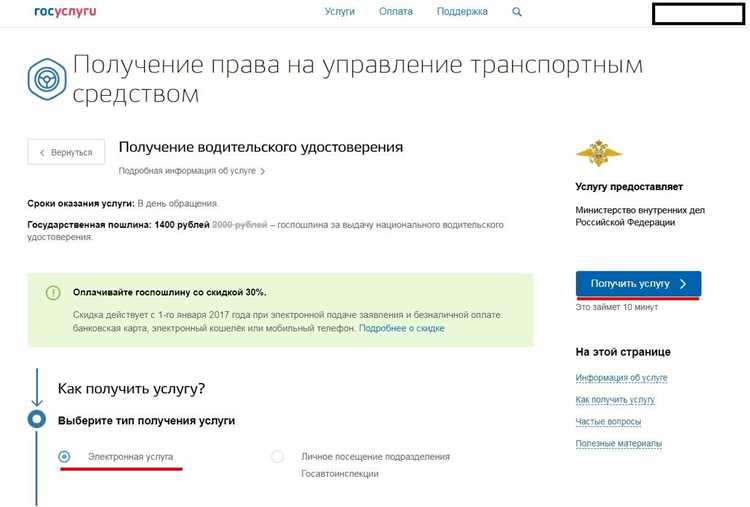The image size is (750, 507).
Task: Open the Оплата menu item
Action: (x=396, y=11)
